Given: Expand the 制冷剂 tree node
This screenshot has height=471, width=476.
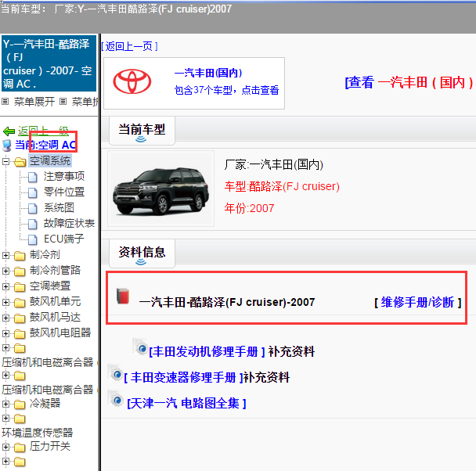Looking at the screenshot, I should pos(5,255).
